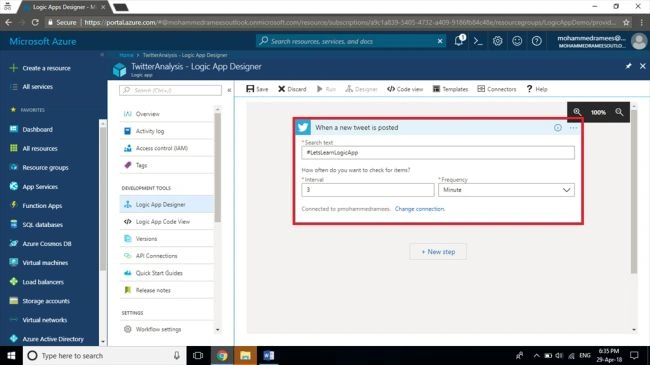Click Home in the breadcrumb
This screenshot has width=650, height=365.
[126, 55]
